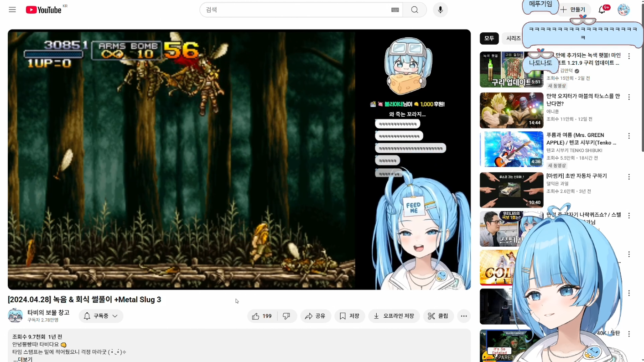
Task: Click the page vertical scrollbar
Action: coord(642,78)
